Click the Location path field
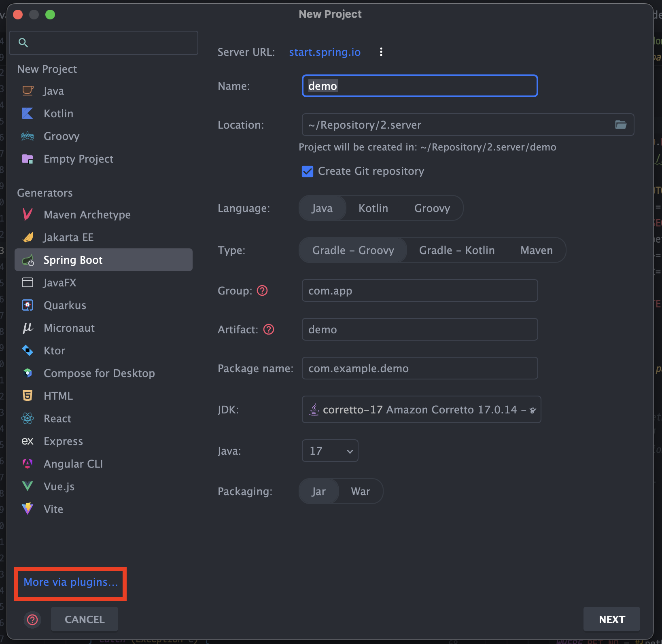This screenshot has width=662, height=644. click(468, 125)
